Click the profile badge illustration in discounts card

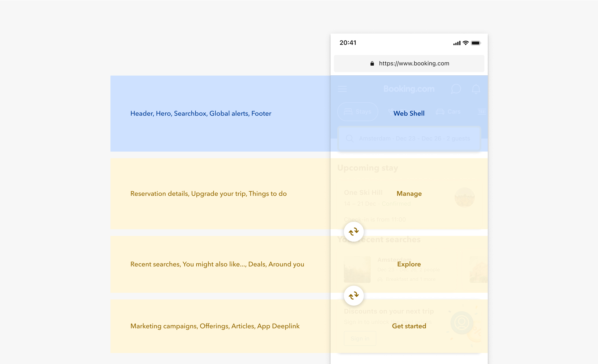pyautogui.click(x=462, y=323)
